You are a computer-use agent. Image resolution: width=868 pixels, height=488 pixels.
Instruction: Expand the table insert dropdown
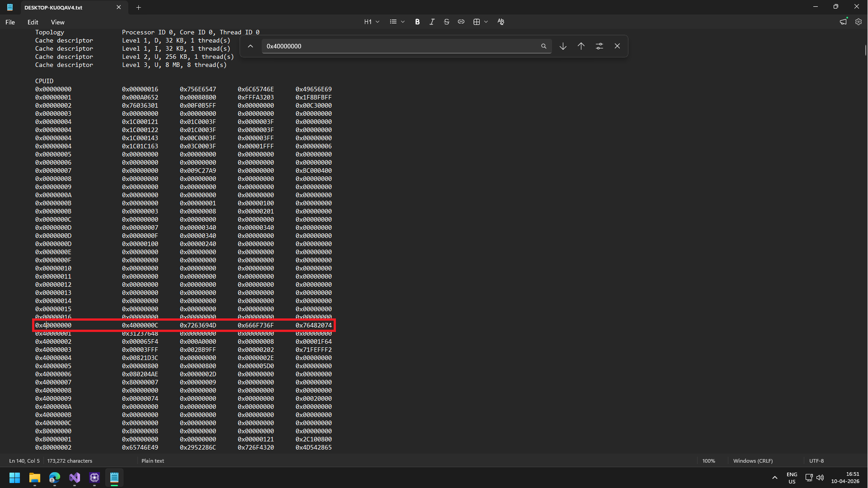coord(486,22)
